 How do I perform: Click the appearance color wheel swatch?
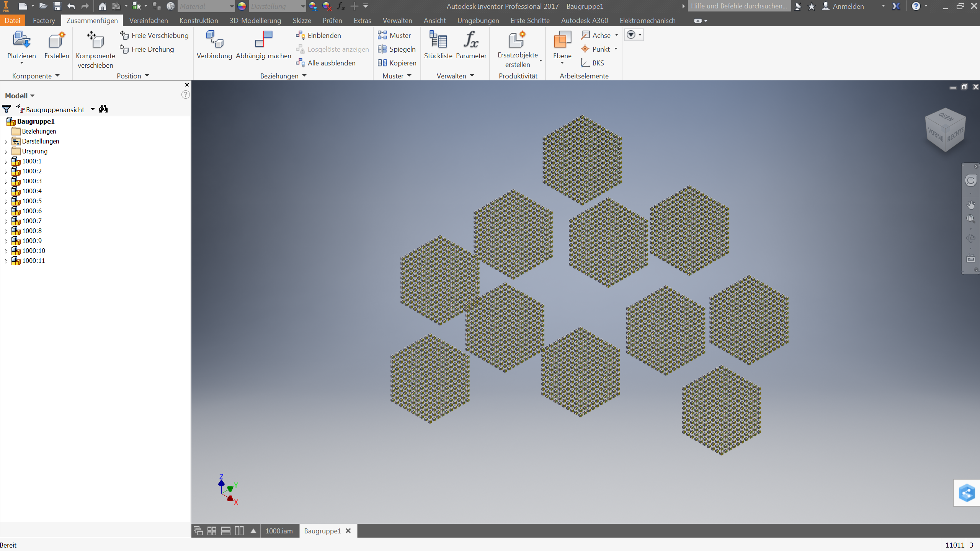[242, 6]
